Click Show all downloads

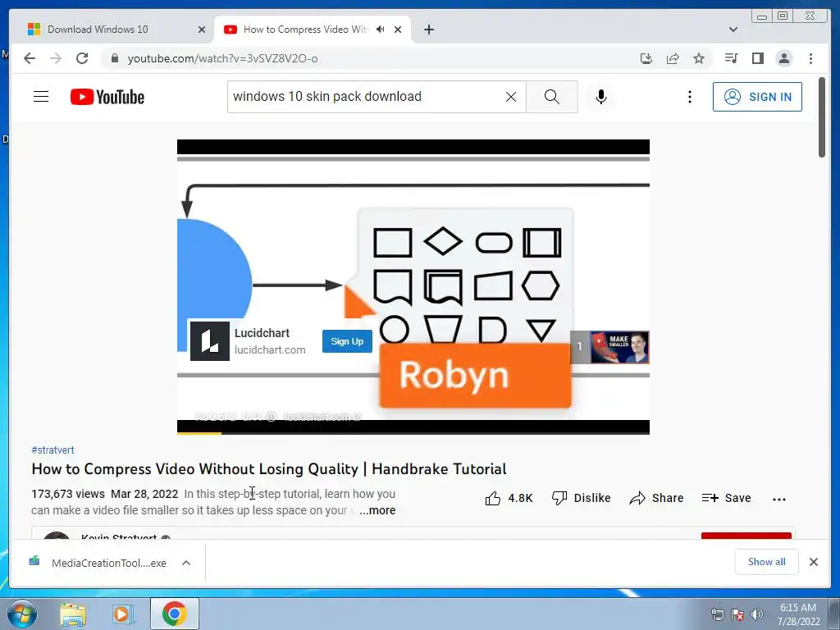click(767, 562)
